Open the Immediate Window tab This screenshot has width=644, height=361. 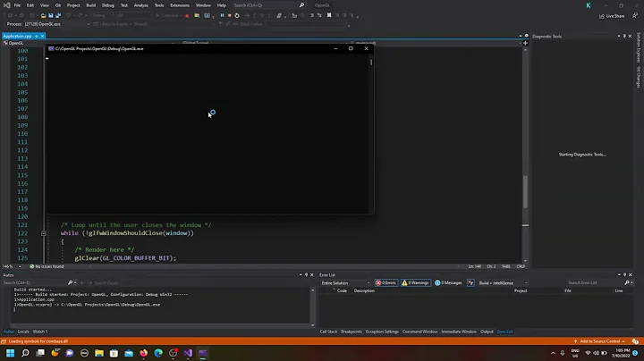click(x=459, y=332)
